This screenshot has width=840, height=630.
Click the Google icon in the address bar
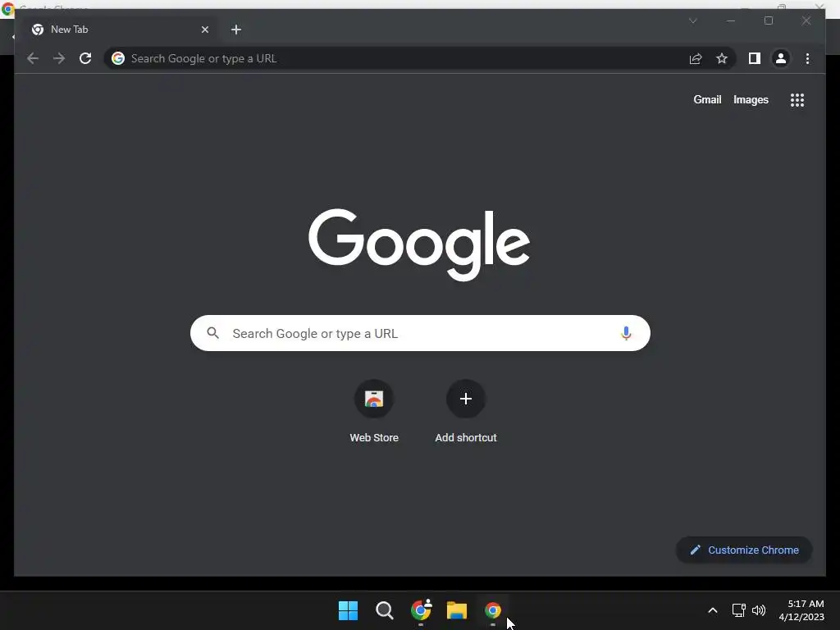[x=118, y=58]
